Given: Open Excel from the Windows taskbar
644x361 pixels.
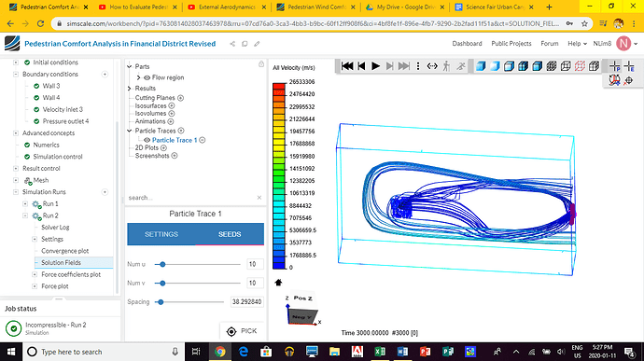Looking at the screenshot, I should point(380,352).
